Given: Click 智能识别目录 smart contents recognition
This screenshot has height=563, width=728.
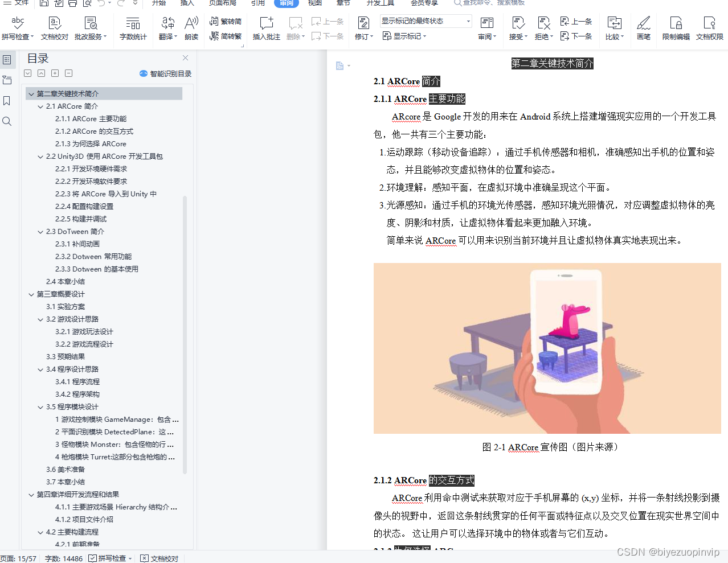Looking at the screenshot, I should click(x=165, y=73).
